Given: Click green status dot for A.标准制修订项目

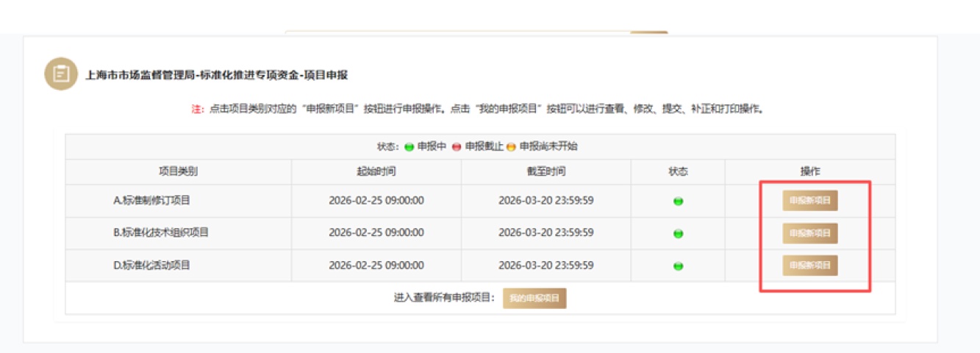Looking at the screenshot, I should point(678,202).
